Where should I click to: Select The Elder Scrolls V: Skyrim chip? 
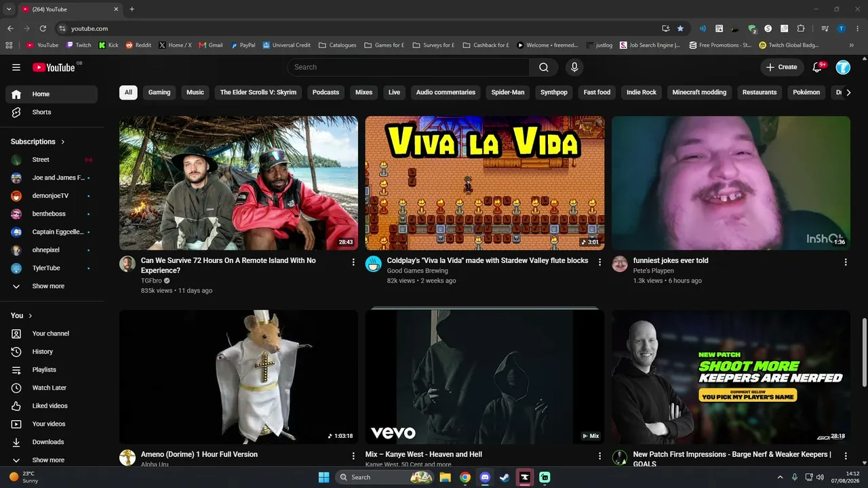tap(258, 92)
